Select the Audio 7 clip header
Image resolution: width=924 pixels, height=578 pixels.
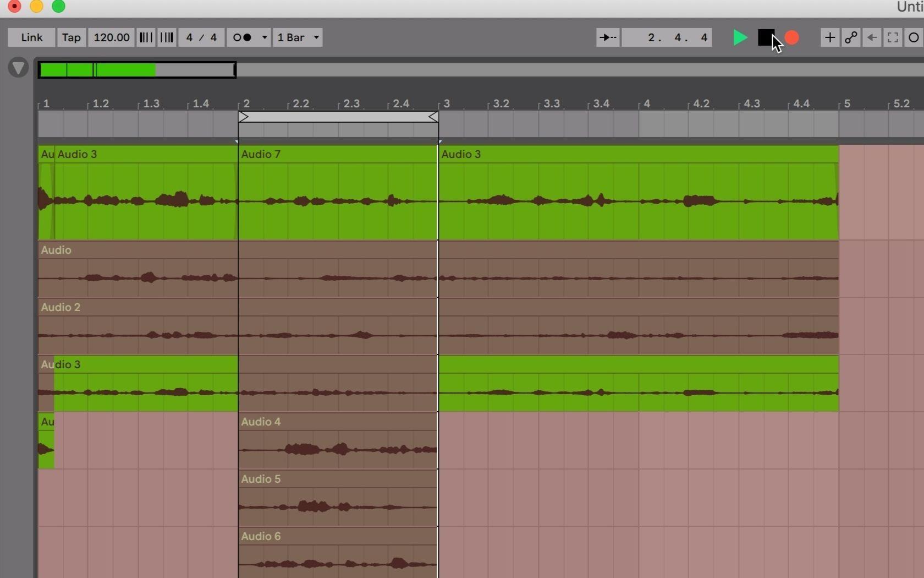(x=338, y=154)
